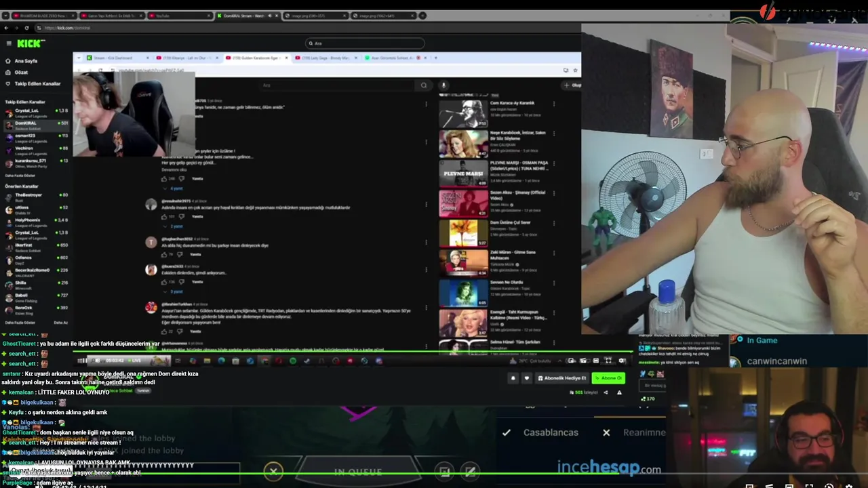
Task: Open Kick player settings gear
Action: tap(622, 361)
